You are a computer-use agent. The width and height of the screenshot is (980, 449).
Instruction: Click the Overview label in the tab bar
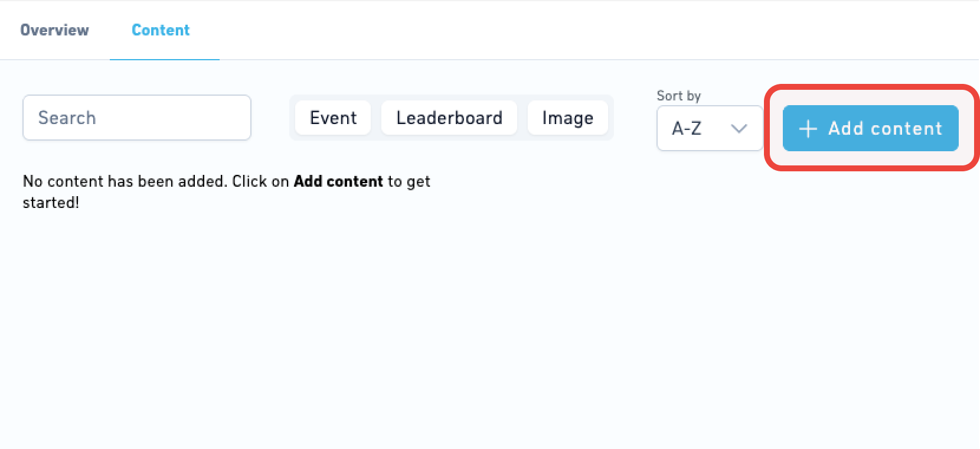pyautogui.click(x=54, y=30)
